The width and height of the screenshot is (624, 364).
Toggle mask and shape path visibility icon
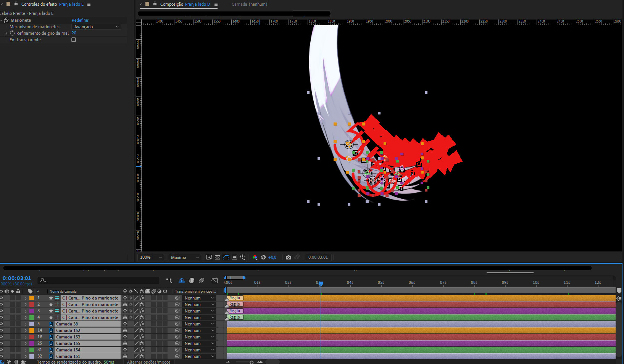pyautogui.click(x=226, y=258)
